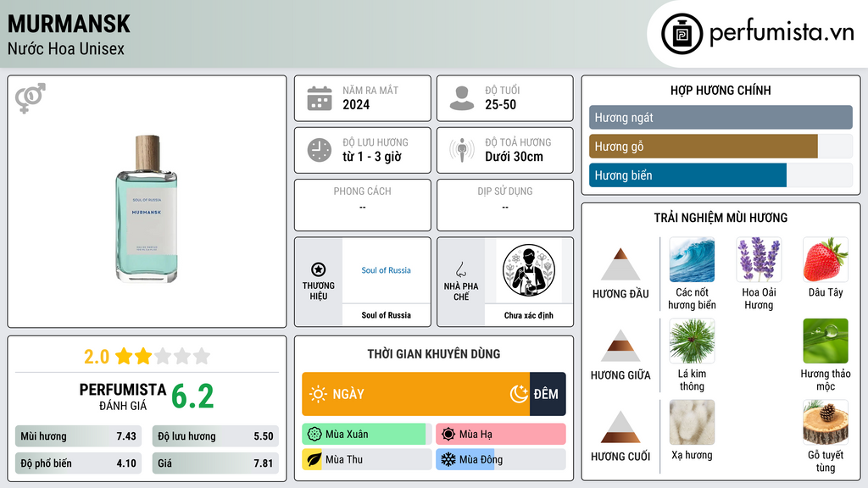Screen dimensions: 868x488
Task: Click the Hương giữa pyramid icon
Action: (620, 346)
